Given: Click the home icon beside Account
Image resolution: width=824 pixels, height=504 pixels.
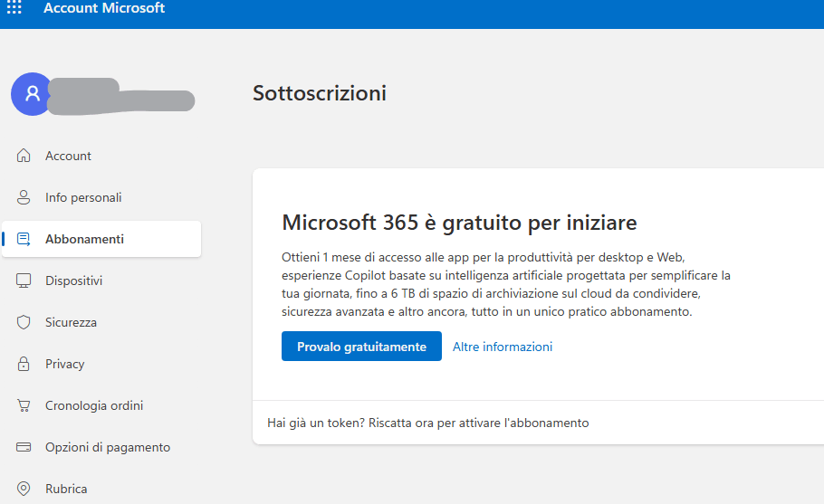Looking at the screenshot, I should point(24,156).
